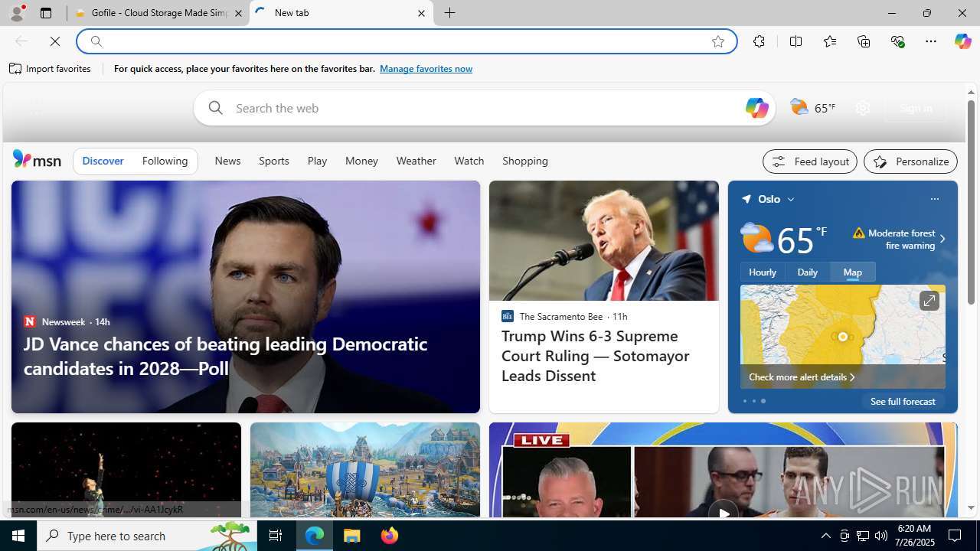The image size is (980, 551).
Task: Select the Following tab
Action: tap(165, 161)
